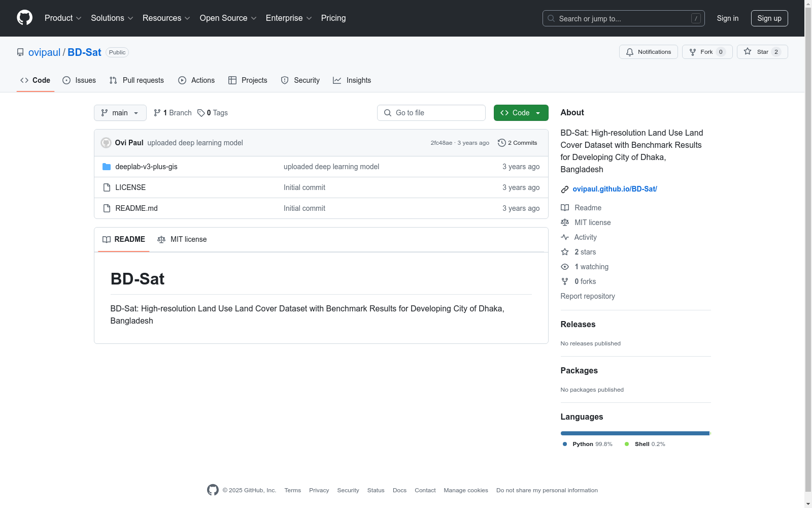Click the Python segment of the language bar
Image resolution: width=812 pixels, height=508 pixels.
pyautogui.click(x=635, y=433)
